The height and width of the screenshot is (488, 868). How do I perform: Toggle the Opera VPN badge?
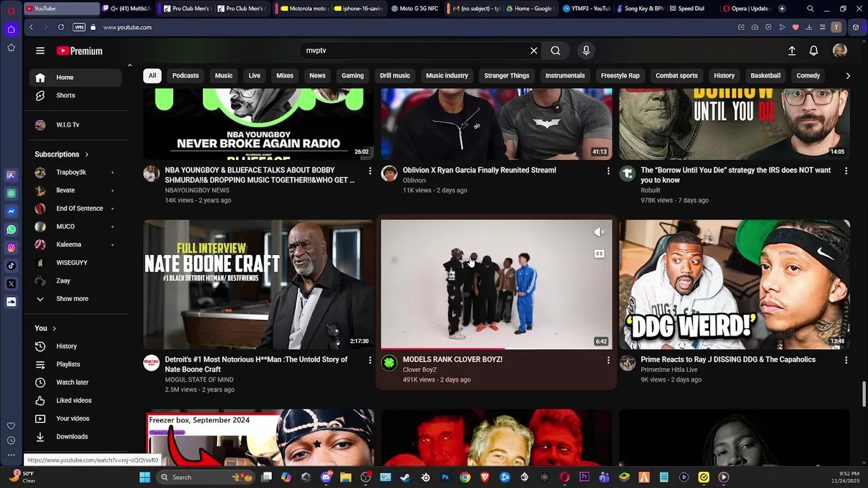79,27
